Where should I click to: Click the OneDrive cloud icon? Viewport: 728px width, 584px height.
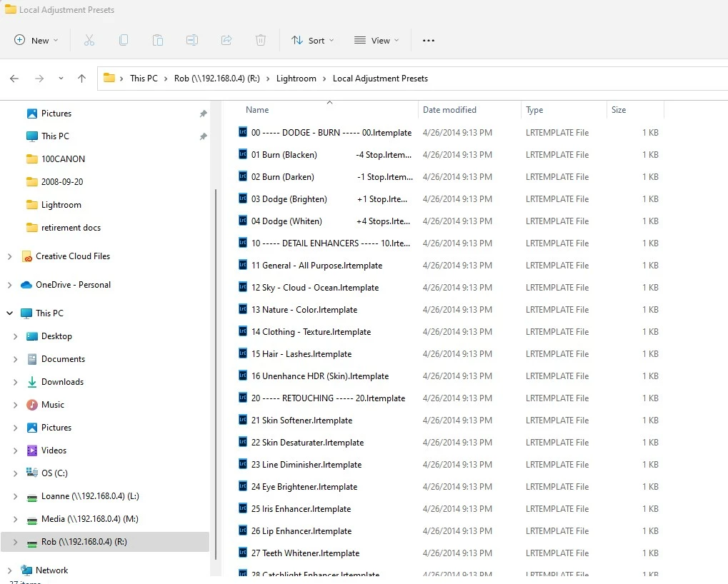(26, 285)
